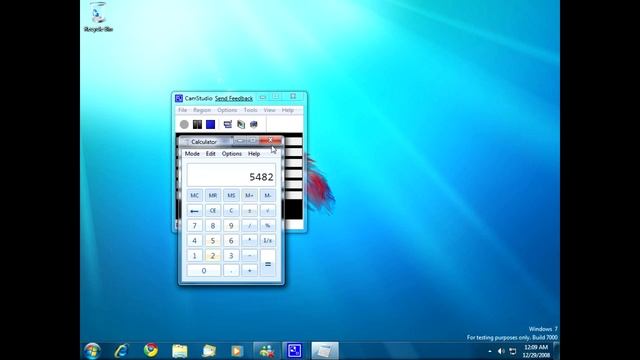Open Windows Live Messenger from taskbar

pos(267,351)
